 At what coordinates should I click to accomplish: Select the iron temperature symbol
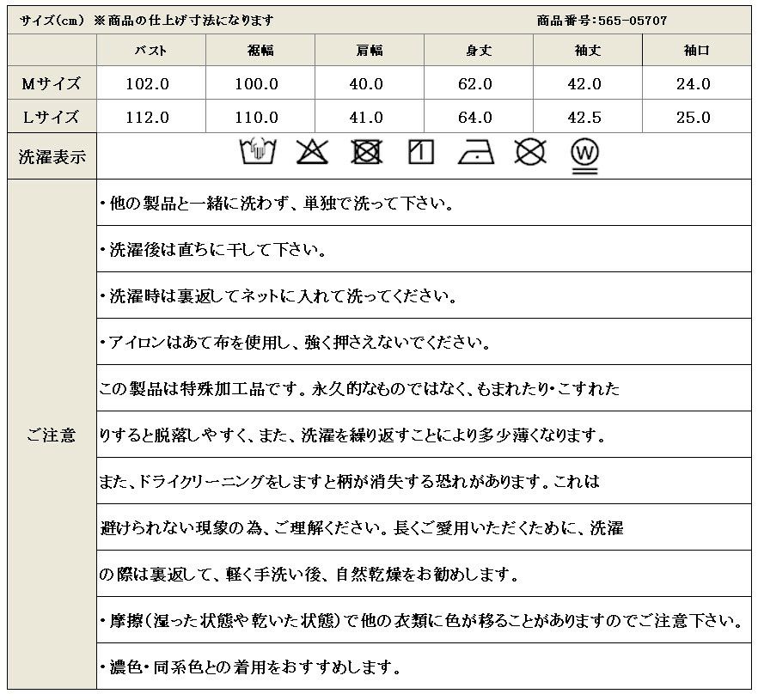point(475,153)
